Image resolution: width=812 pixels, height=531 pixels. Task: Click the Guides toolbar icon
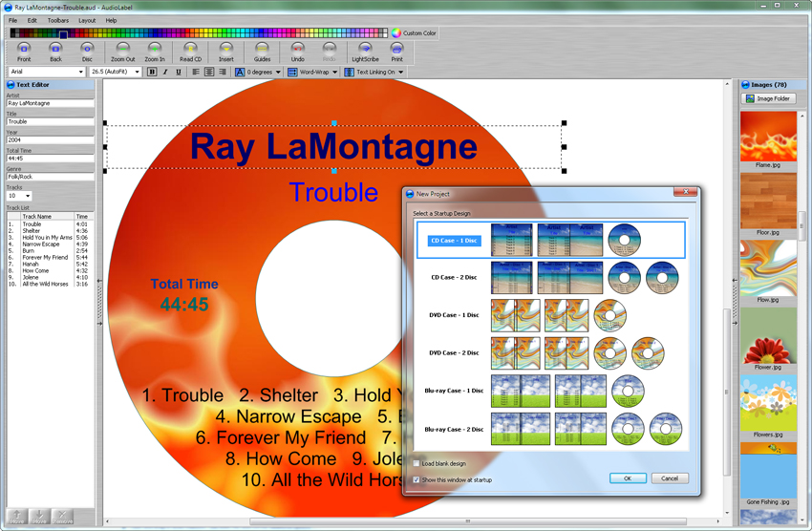click(x=262, y=50)
